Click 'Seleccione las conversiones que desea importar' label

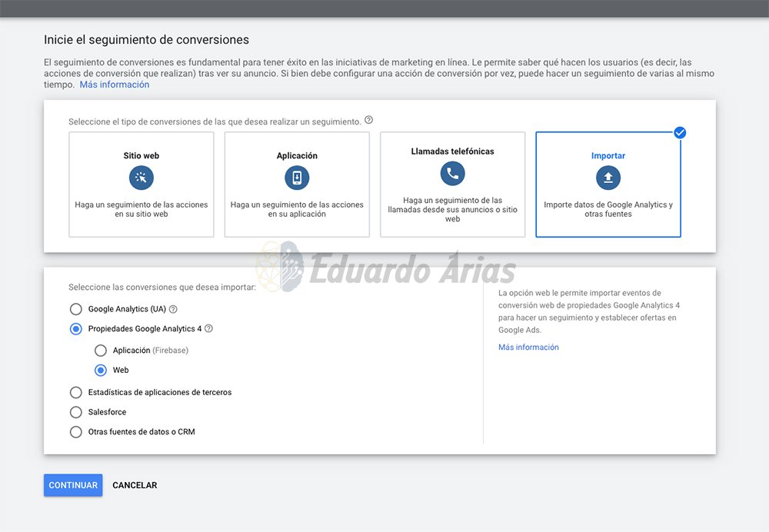click(x=162, y=288)
